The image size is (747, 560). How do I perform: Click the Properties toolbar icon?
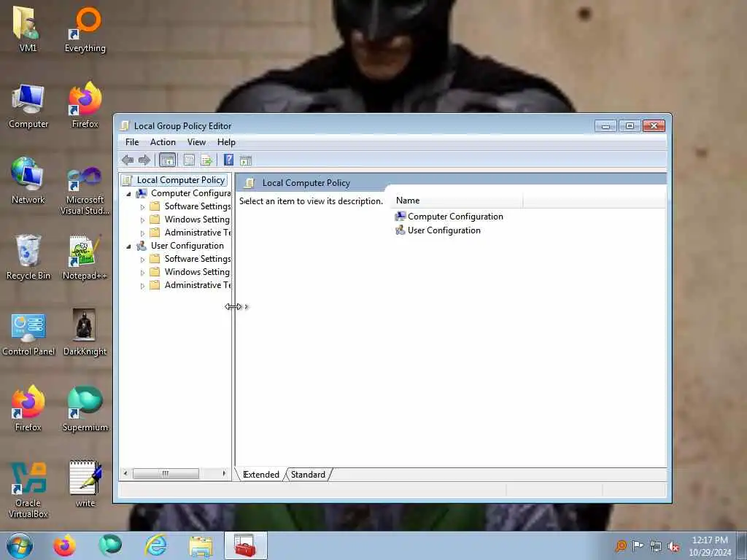189,160
